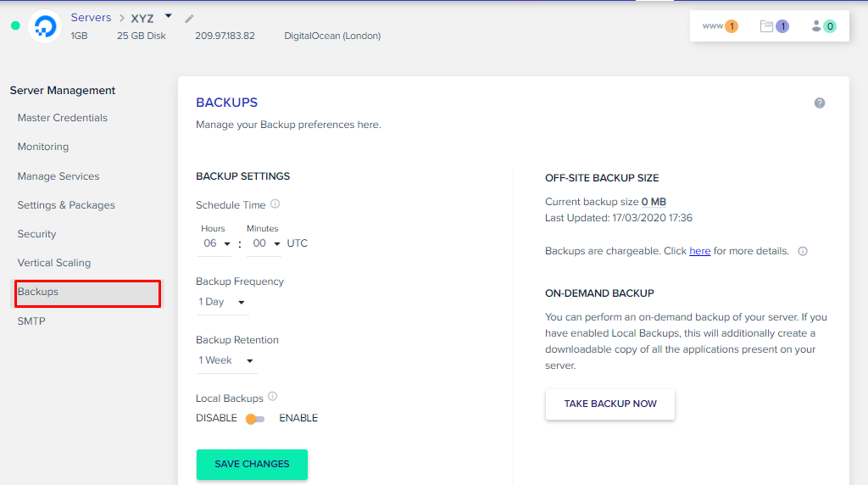Select Master Credentials in sidebar
Image resolution: width=868 pixels, height=485 pixels.
(x=63, y=118)
